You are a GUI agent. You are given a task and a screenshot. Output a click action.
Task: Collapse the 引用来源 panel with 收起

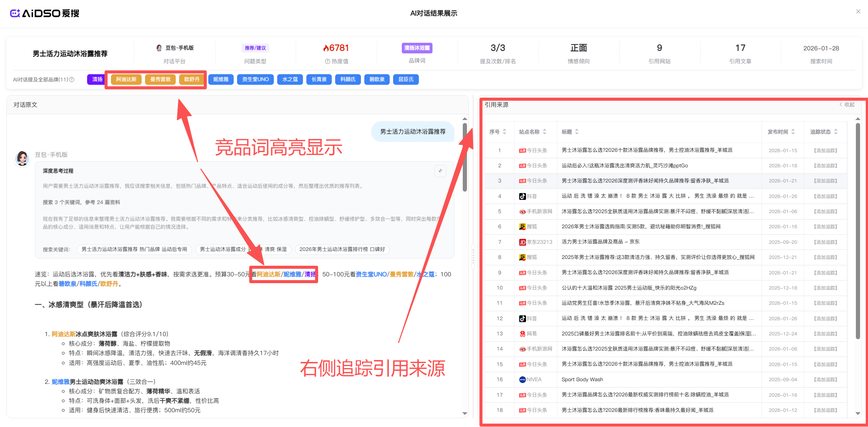pyautogui.click(x=847, y=105)
